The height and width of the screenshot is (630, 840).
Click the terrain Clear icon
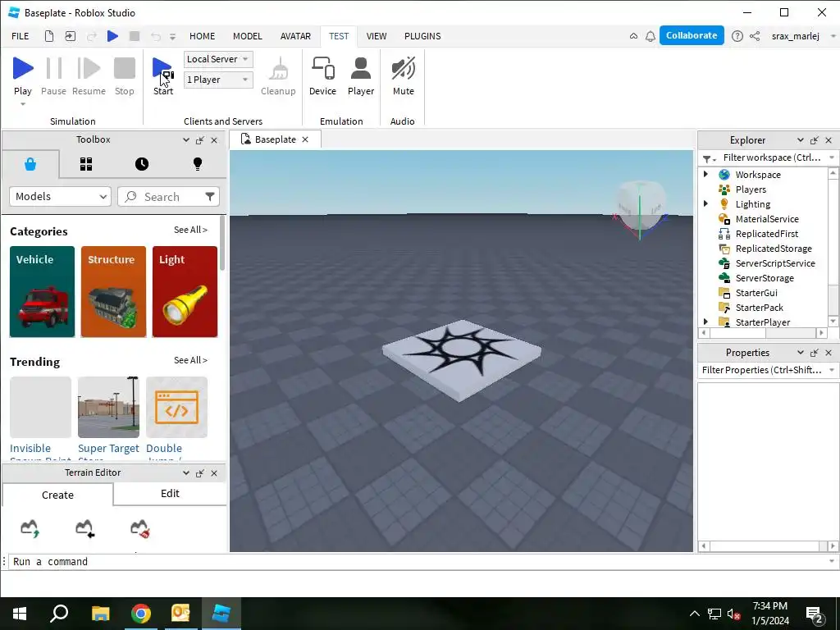(140, 528)
